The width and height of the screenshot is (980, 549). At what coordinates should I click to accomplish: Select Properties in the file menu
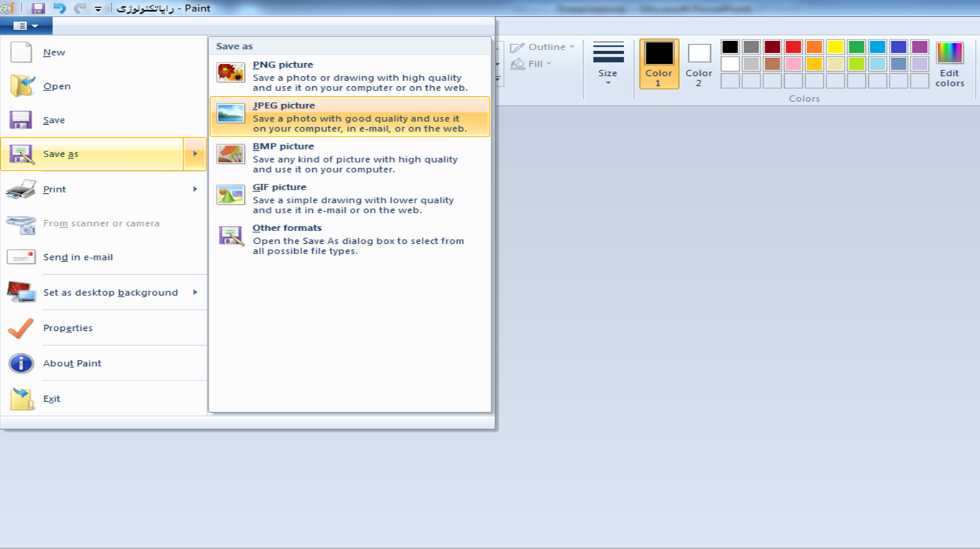click(x=67, y=328)
